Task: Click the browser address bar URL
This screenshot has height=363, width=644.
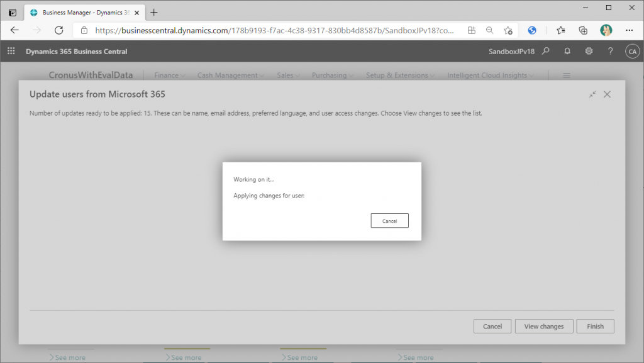Action: pos(274,30)
